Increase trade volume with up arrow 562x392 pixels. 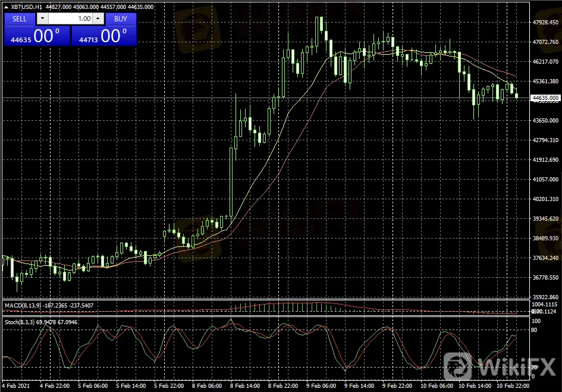(98, 18)
